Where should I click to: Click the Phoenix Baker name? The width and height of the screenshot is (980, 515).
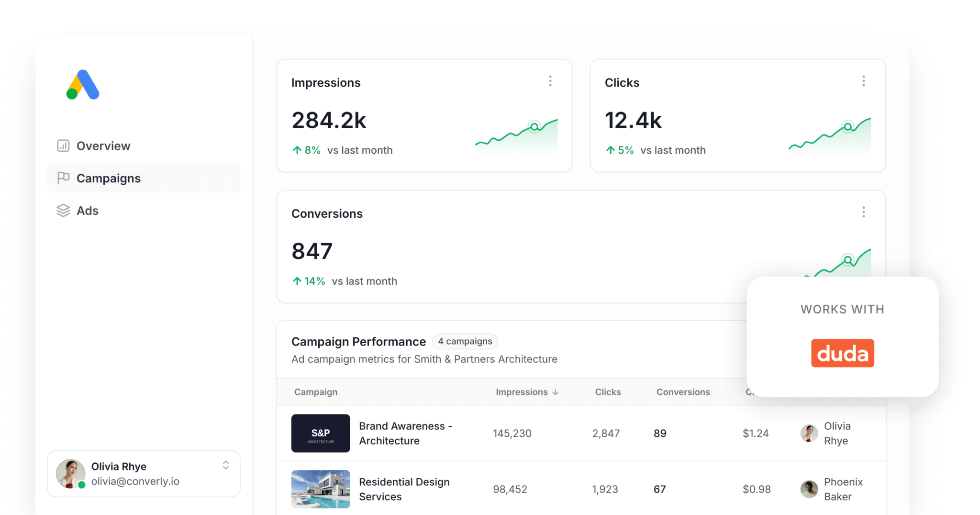coord(843,489)
